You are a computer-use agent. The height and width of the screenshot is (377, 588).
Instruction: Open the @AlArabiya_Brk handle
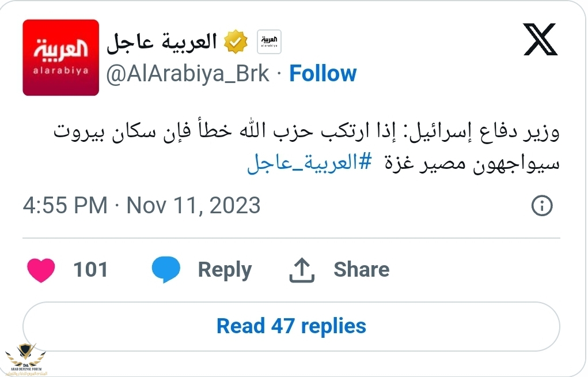coord(188,74)
